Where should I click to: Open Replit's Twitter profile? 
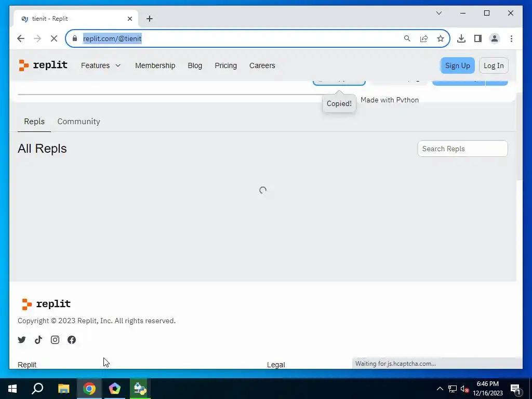(x=22, y=340)
